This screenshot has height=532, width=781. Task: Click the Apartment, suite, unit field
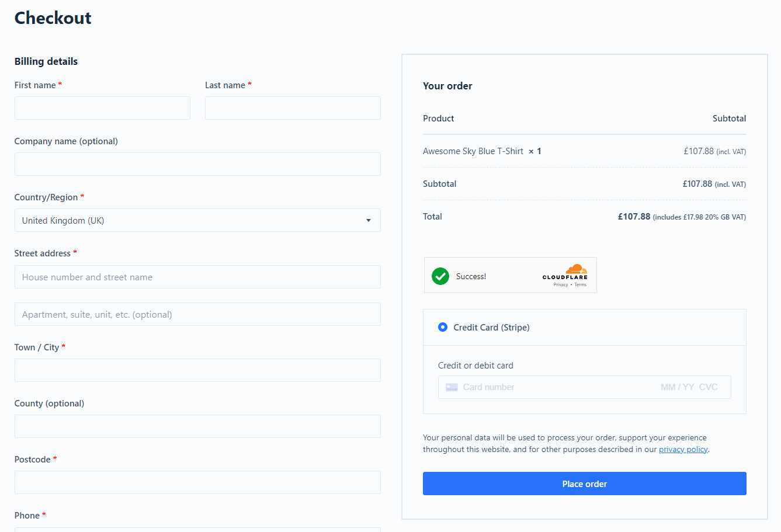coord(197,314)
